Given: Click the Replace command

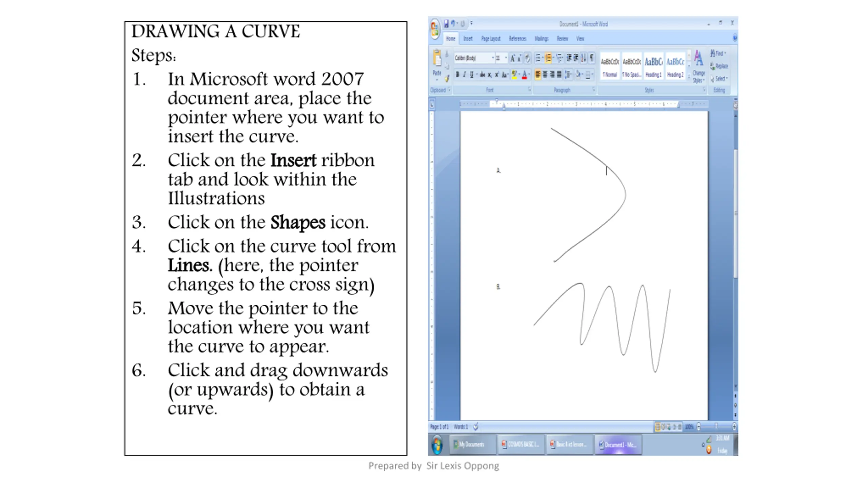Looking at the screenshot, I should (x=719, y=66).
